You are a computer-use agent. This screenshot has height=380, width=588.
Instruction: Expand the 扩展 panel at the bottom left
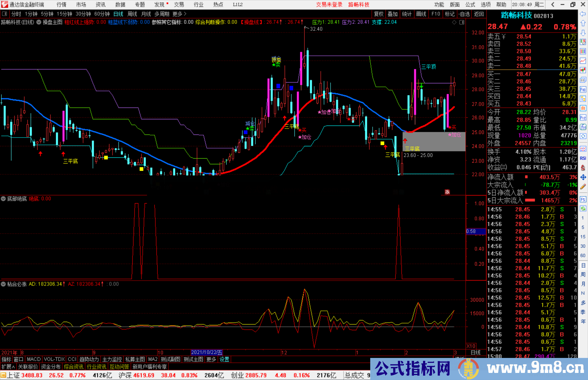(x=8, y=367)
